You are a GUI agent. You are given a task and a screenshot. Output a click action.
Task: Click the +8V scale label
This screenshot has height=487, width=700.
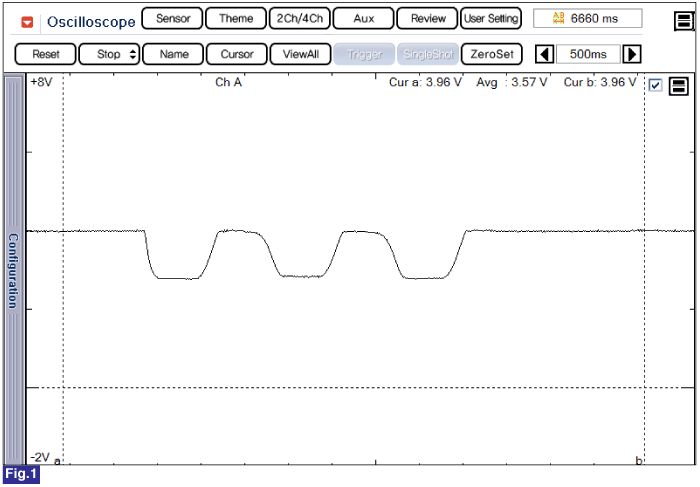point(41,82)
